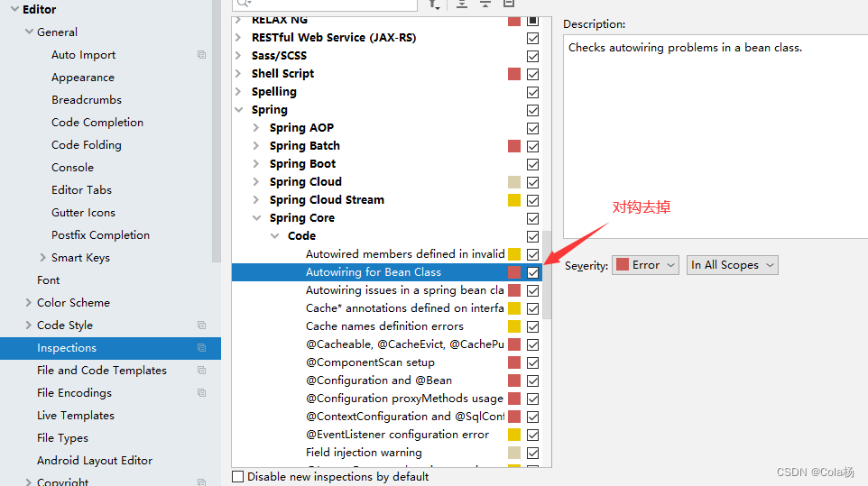Click the project-level icon beside Auto Import
The width and height of the screenshot is (868, 486).
pyautogui.click(x=201, y=55)
